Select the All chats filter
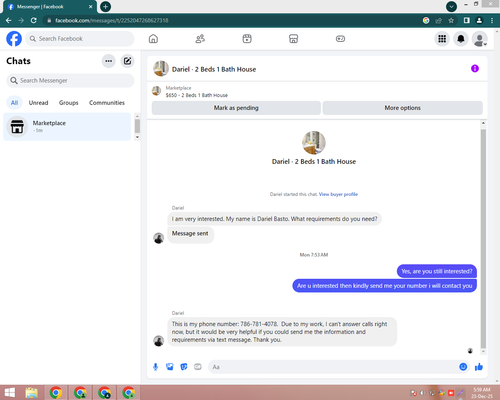The height and width of the screenshot is (400, 500). tap(14, 103)
